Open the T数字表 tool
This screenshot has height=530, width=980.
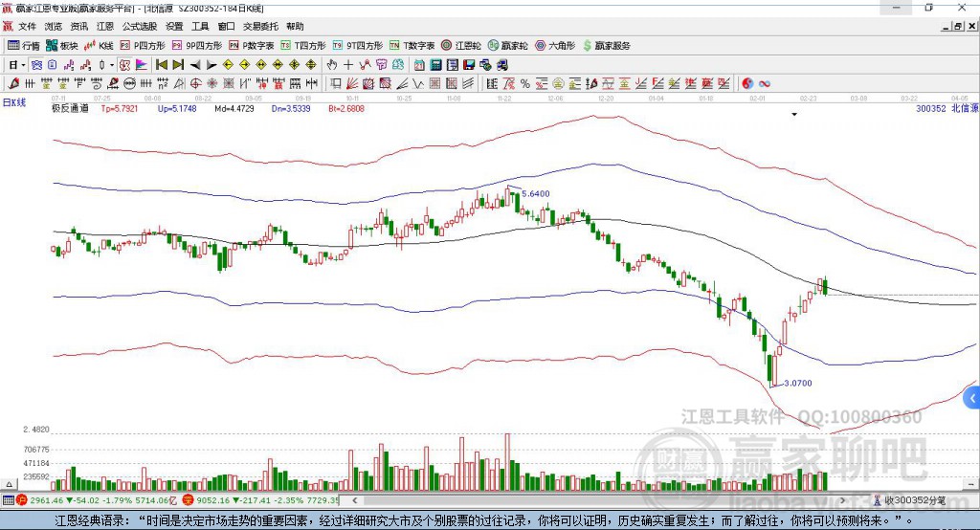[412, 46]
